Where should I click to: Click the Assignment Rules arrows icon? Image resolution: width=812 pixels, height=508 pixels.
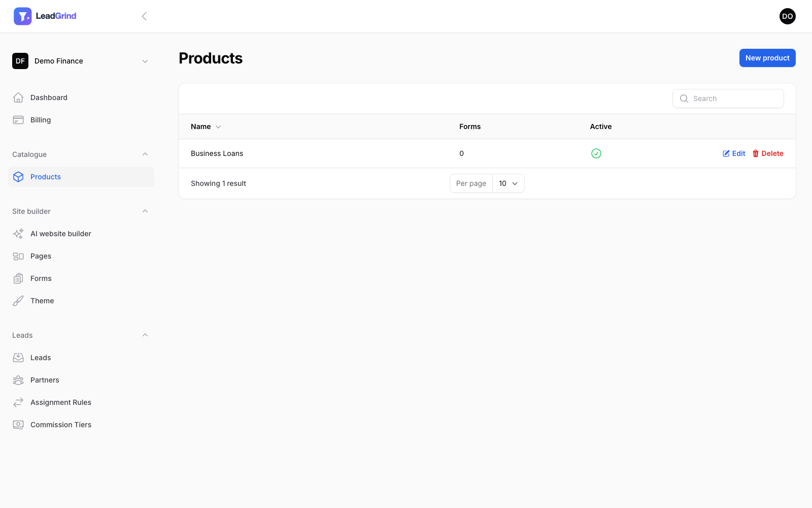[18, 402]
